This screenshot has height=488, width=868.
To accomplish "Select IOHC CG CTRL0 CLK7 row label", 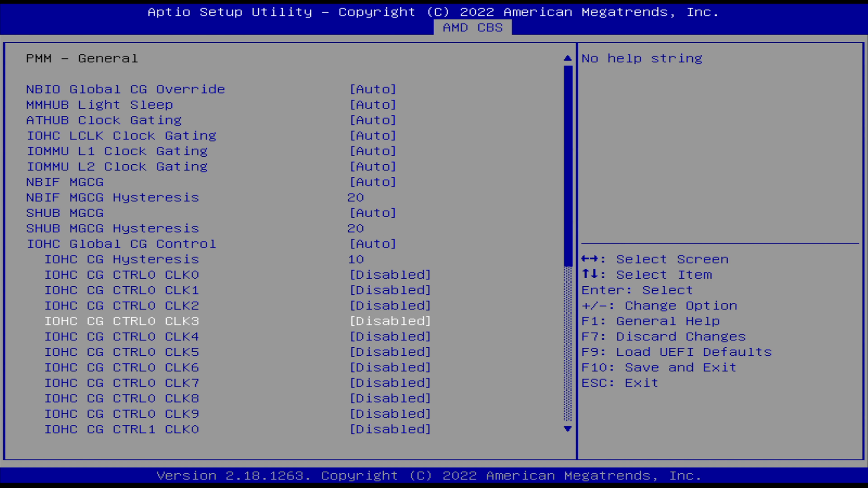I will [122, 383].
